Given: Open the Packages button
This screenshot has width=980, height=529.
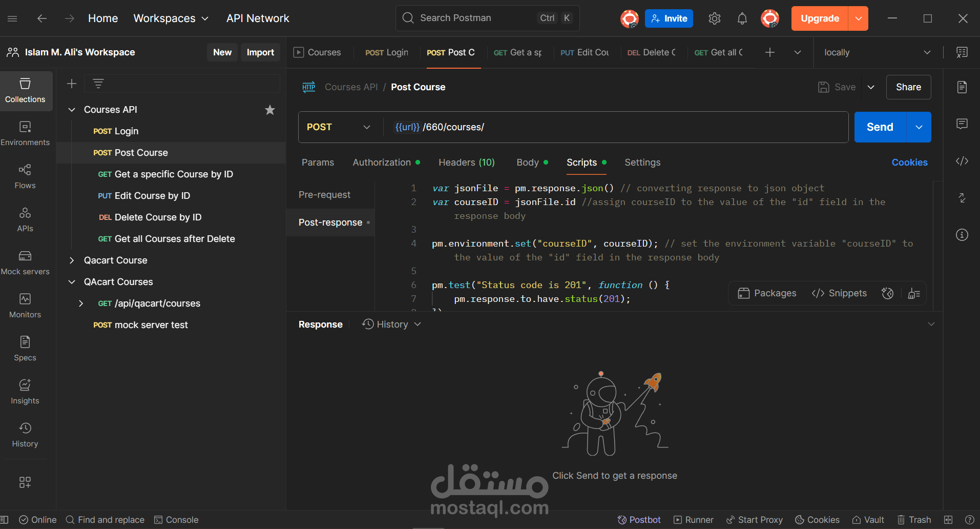Looking at the screenshot, I should (767, 293).
